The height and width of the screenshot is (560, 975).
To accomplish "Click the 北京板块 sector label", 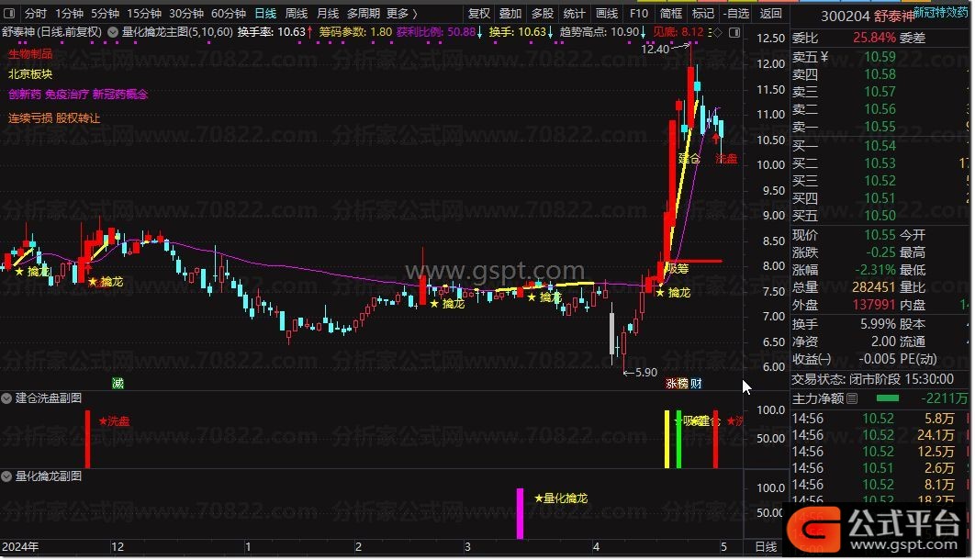I will pyautogui.click(x=30, y=74).
